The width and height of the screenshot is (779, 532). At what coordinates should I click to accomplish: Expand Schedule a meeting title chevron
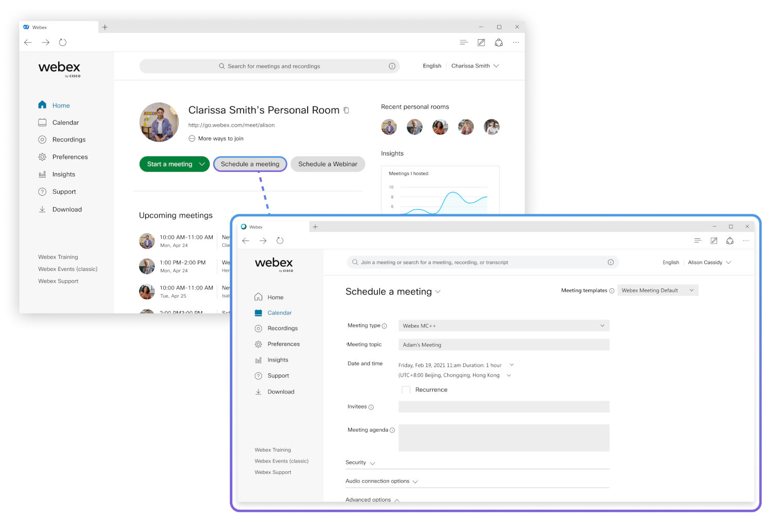tap(438, 292)
